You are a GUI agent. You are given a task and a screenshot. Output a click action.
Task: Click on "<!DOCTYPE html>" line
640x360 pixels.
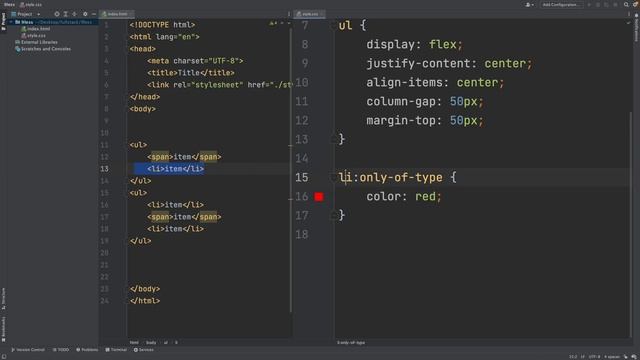(x=162, y=25)
